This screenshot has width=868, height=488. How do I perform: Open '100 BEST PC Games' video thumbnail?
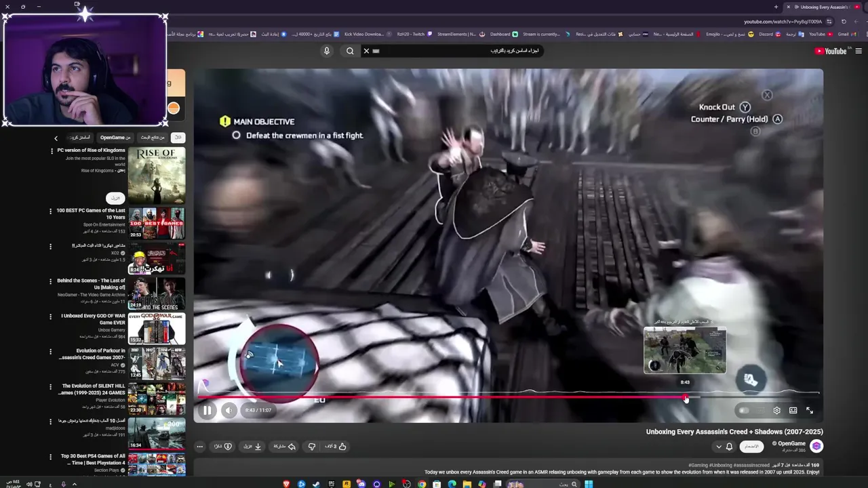click(x=157, y=223)
